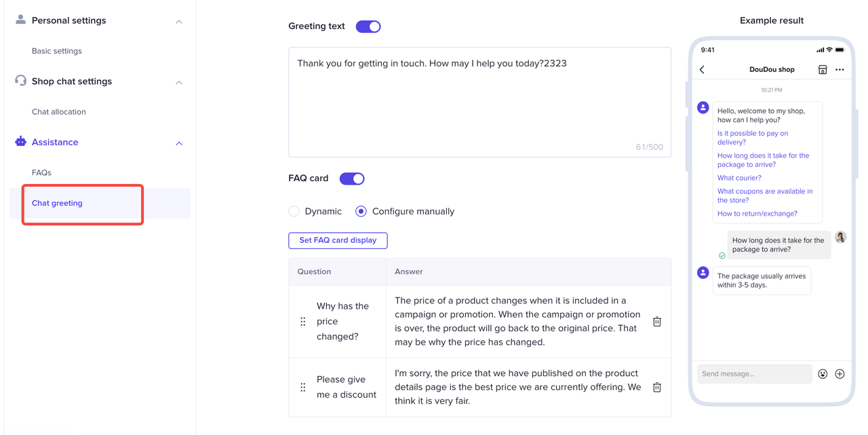Viewport: 868px width, 435px height.
Task: Collapse the Personal settings section
Action: (179, 22)
